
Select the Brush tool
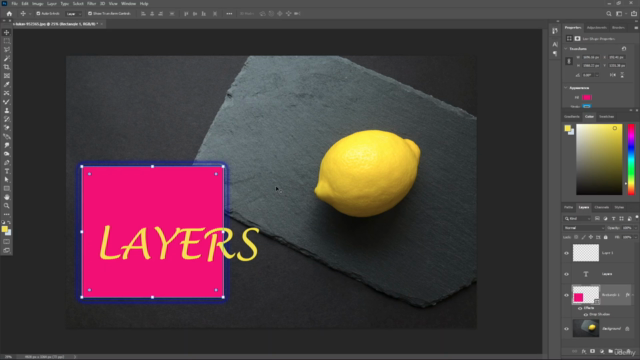click(x=7, y=102)
